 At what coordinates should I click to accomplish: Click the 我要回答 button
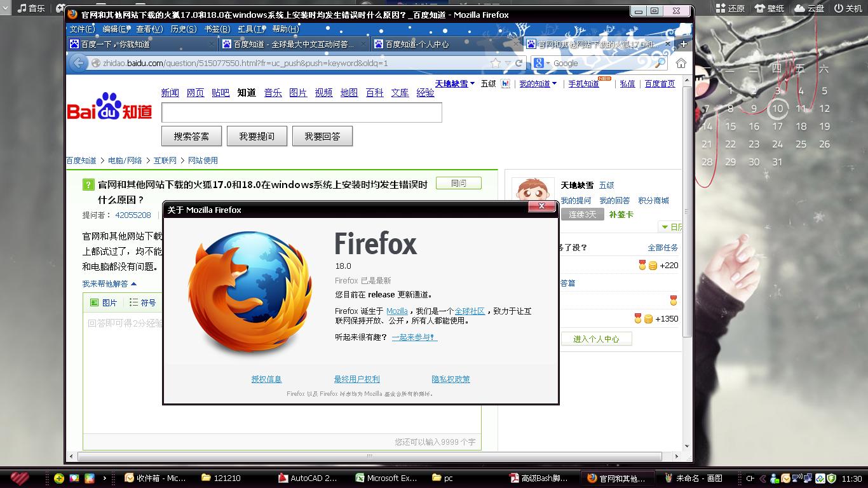point(322,136)
